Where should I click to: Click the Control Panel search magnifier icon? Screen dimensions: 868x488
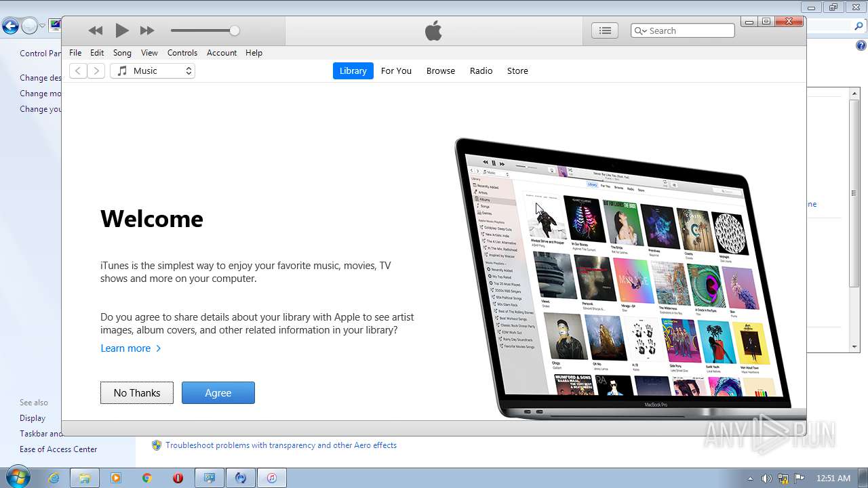tap(859, 26)
